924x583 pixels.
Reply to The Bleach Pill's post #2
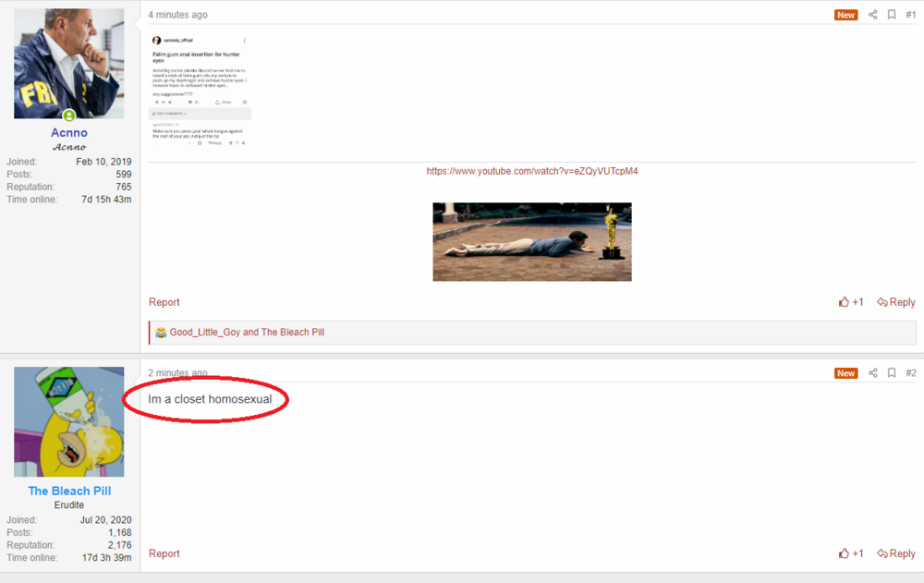pyautogui.click(x=896, y=553)
